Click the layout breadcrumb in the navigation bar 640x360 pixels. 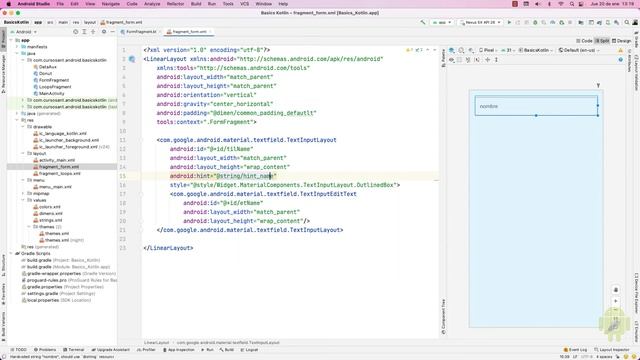tap(89, 22)
